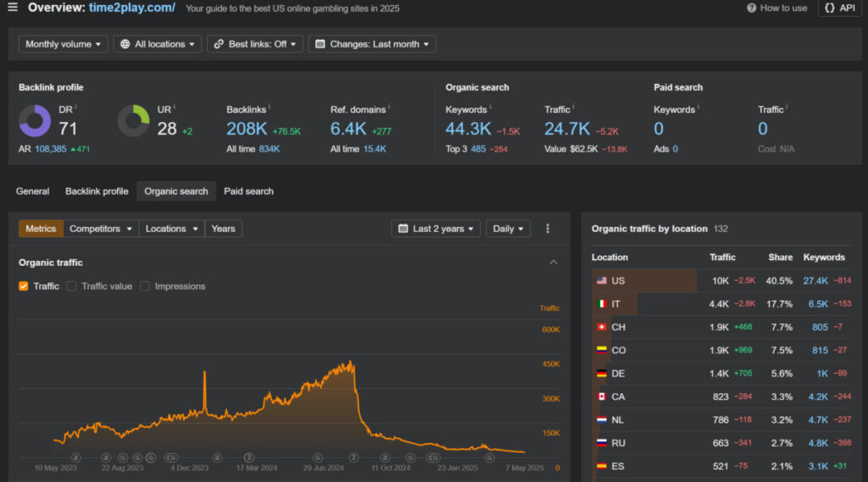Click the How to use help icon

tap(752, 8)
